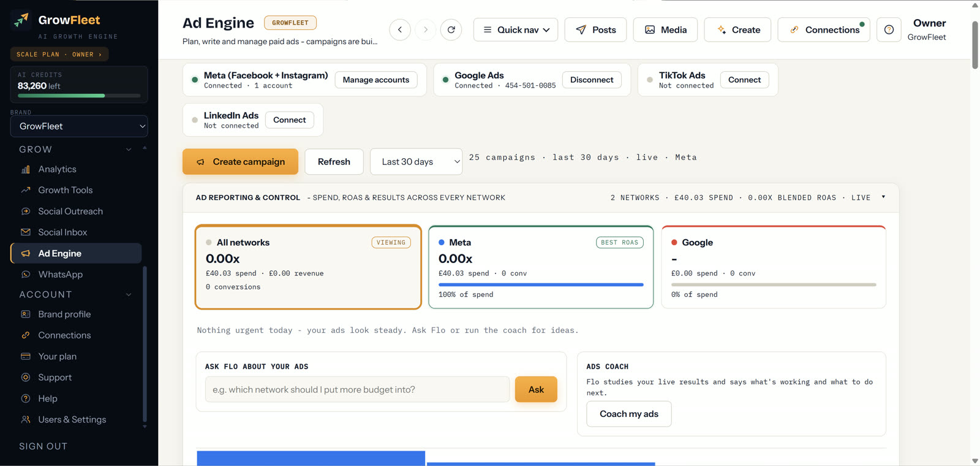This screenshot has width=980, height=466.
Task: Select the Google network card
Action: tap(774, 267)
